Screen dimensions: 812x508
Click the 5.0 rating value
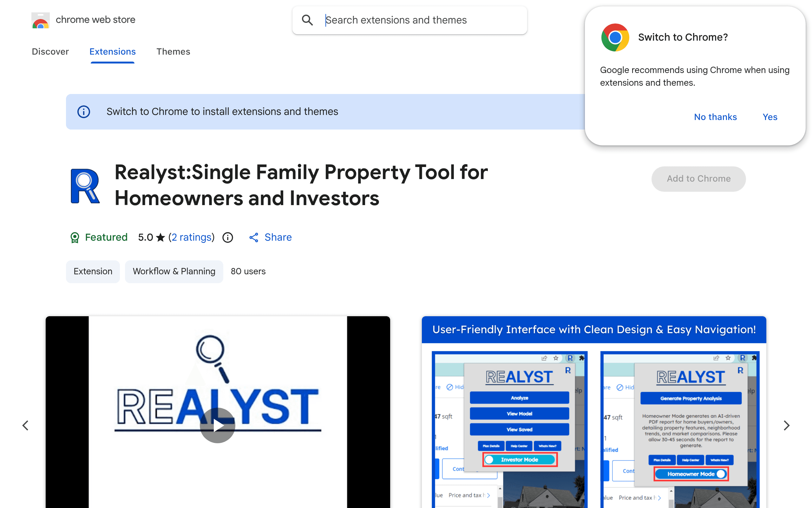click(x=146, y=237)
